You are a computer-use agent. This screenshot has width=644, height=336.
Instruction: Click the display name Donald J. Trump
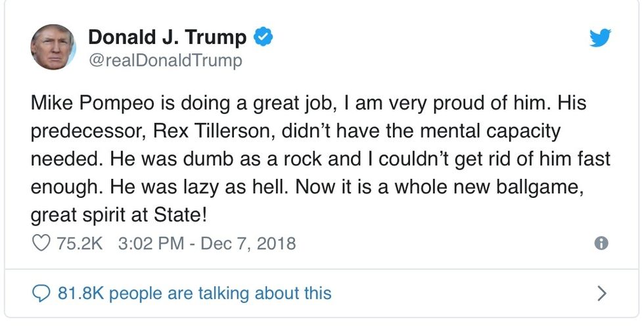click(167, 38)
